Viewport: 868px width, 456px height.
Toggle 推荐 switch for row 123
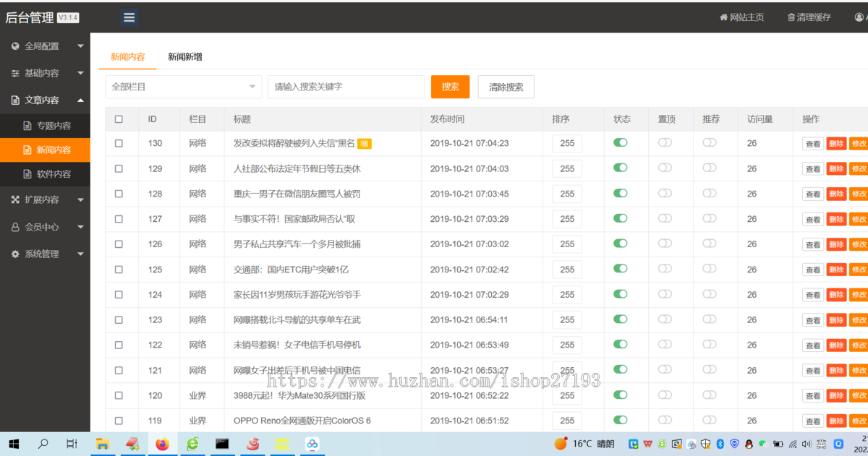point(710,319)
